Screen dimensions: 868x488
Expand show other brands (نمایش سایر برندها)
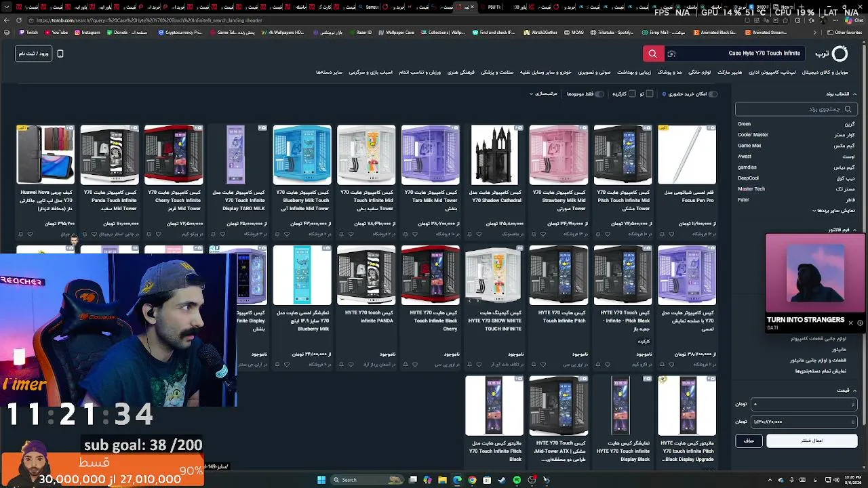(x=834, y=211)
